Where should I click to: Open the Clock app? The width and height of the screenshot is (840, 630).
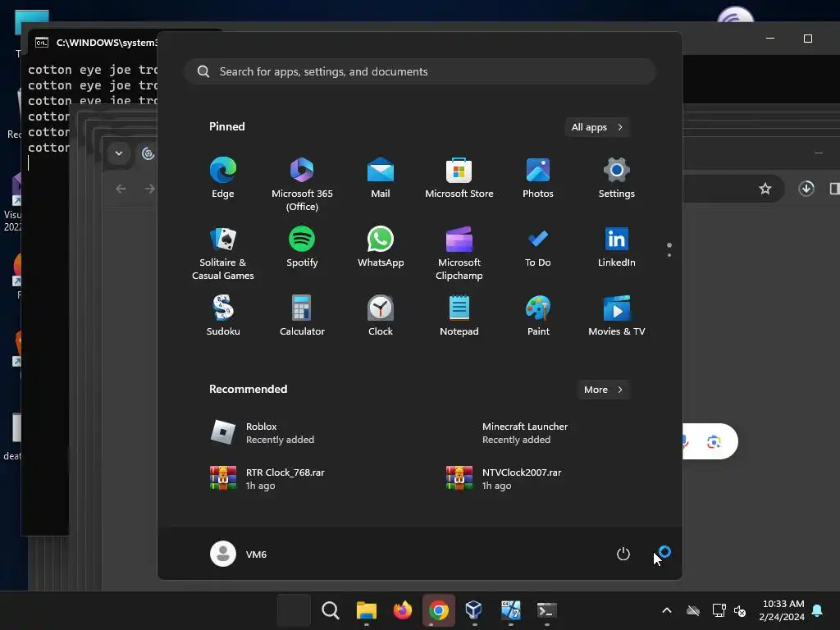pyautogui.click(x=381, y=316)
